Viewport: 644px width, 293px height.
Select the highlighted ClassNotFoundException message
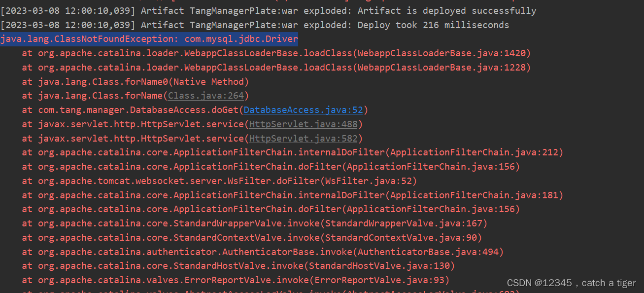tap(149, 38)
